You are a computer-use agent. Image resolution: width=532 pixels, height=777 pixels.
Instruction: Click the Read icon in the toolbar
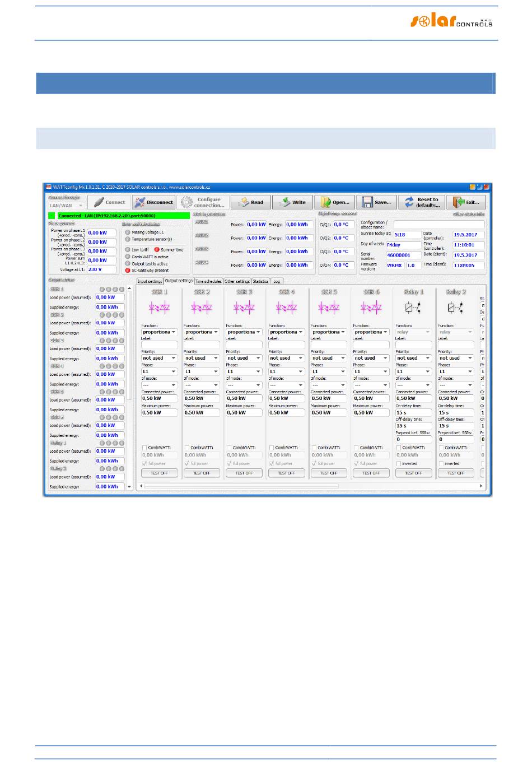coord(244,202)
